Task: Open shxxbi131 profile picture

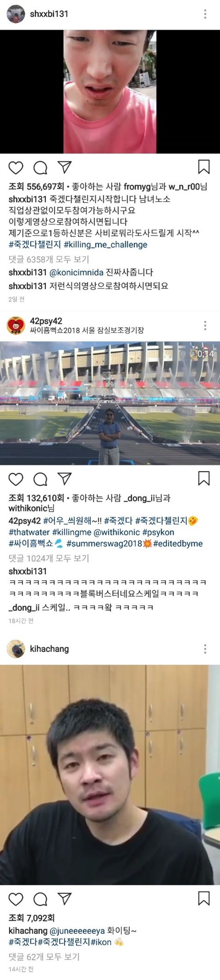Action: click(16, 14)
